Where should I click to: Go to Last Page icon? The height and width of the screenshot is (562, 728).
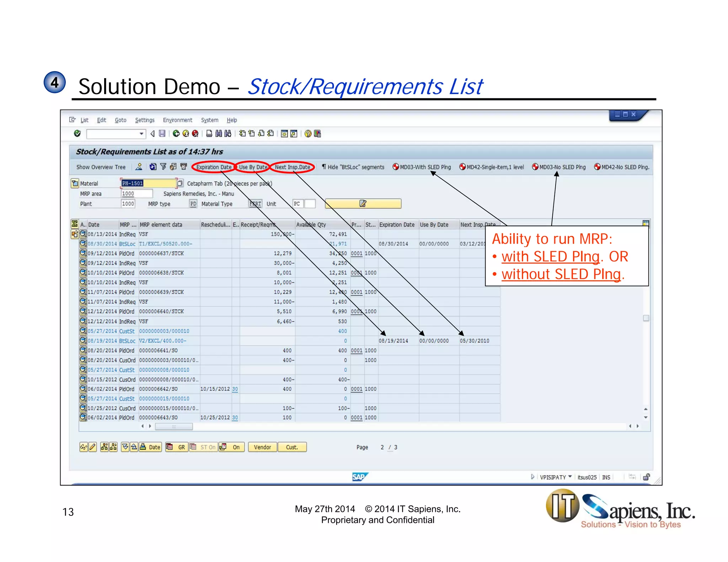coord(271,134)
